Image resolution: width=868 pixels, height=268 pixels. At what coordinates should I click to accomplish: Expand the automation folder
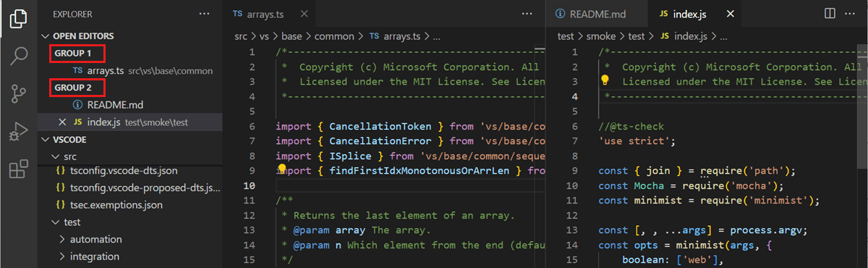point(63,239)
